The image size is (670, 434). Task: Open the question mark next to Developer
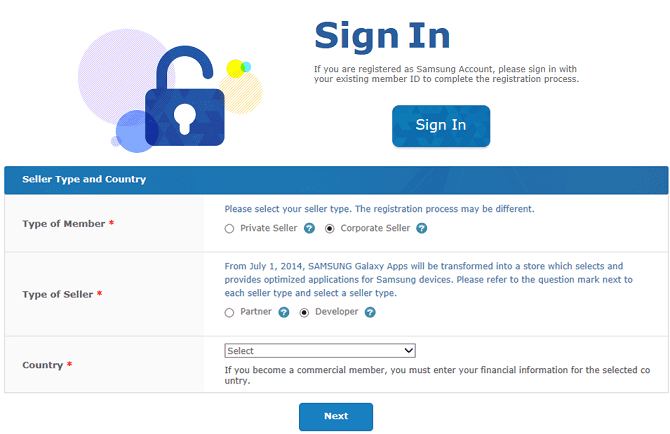pyautogui.click(x=370, y=312)
